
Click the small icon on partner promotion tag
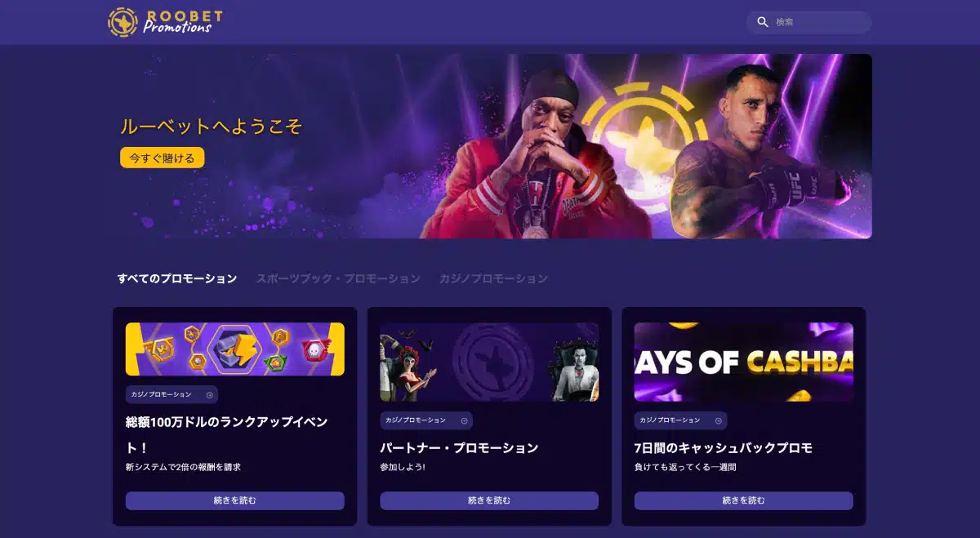click(x=464, y=421)
